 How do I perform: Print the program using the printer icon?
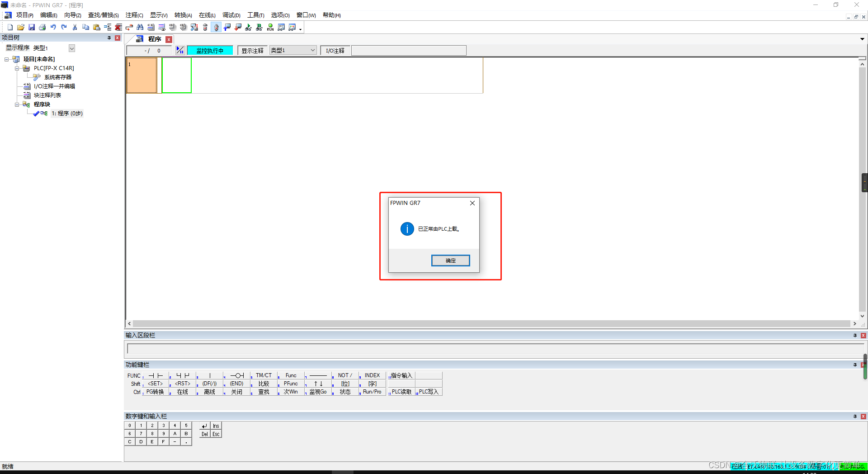click(x=42, y=28)
